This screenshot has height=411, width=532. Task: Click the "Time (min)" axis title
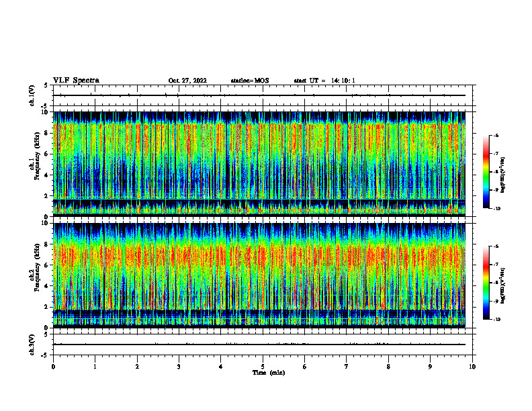[269, 373]
